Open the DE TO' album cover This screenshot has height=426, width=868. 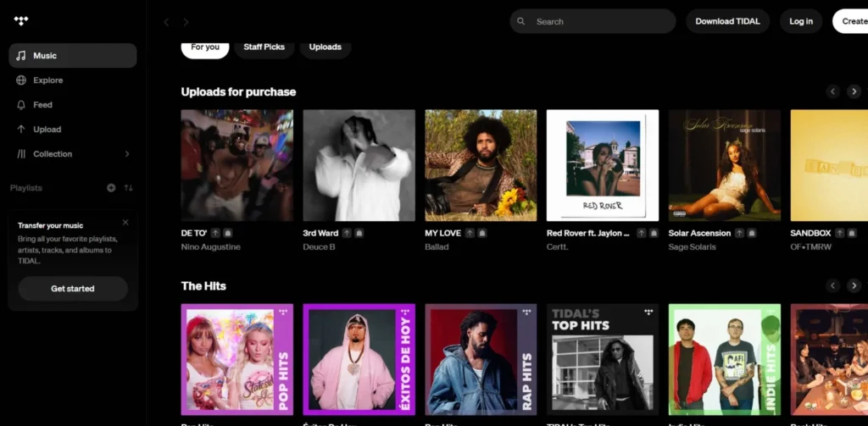[x=237, y=165]
